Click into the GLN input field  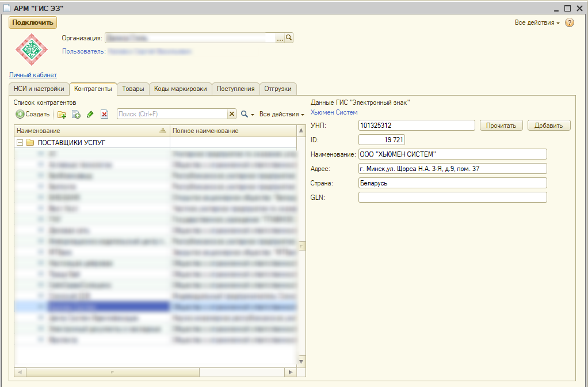click(452, 198)
